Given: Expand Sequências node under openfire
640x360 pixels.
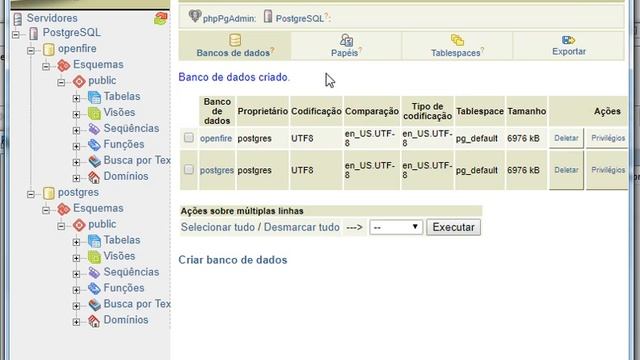Looking at the screenshot, I should (76, 130).
